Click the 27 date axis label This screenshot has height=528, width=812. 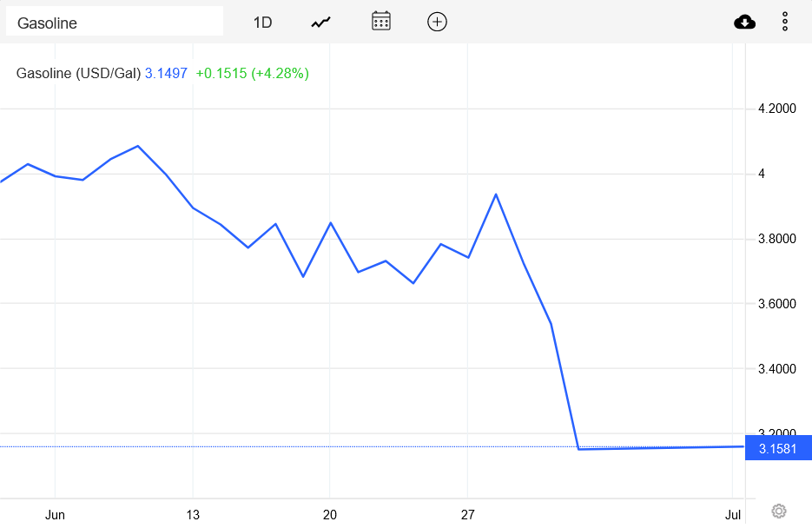[467, 515]
